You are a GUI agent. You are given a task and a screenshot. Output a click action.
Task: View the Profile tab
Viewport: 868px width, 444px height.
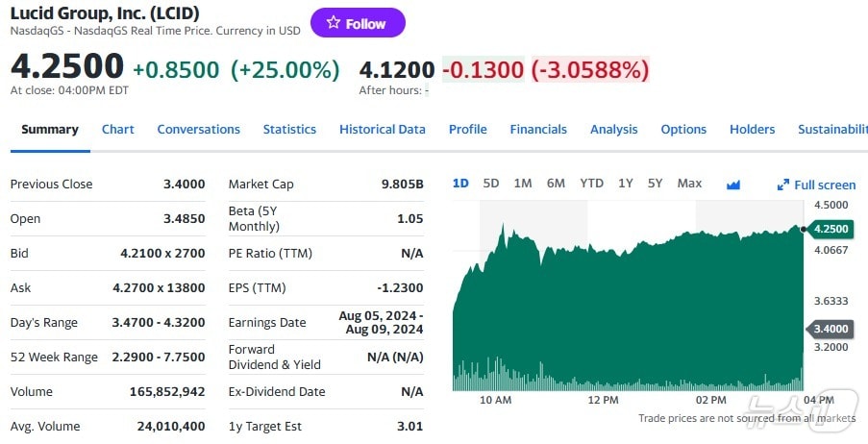click(x=467, y=130)
